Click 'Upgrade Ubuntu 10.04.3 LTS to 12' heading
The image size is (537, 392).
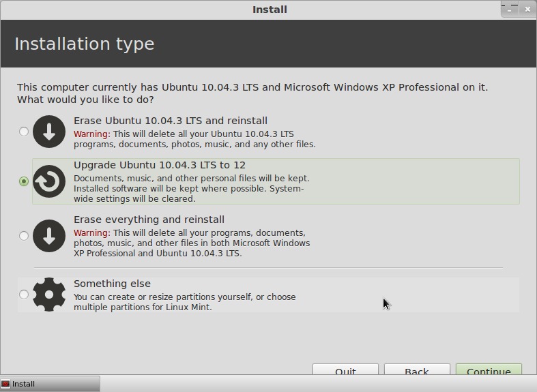(x=160, y=165)
